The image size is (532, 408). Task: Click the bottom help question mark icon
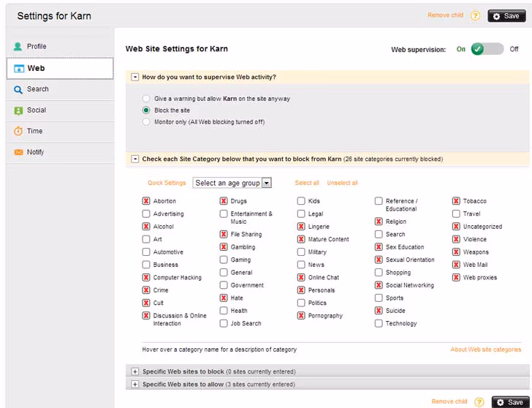click(479, 401)
